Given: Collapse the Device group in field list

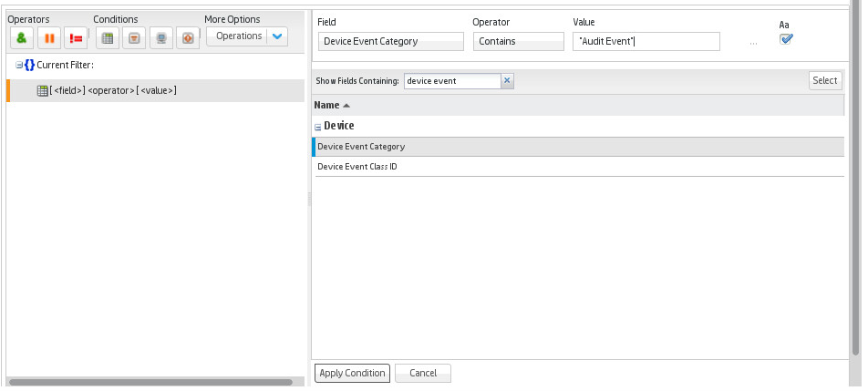Looking at the screenshot, I should (x=318, y=127).
